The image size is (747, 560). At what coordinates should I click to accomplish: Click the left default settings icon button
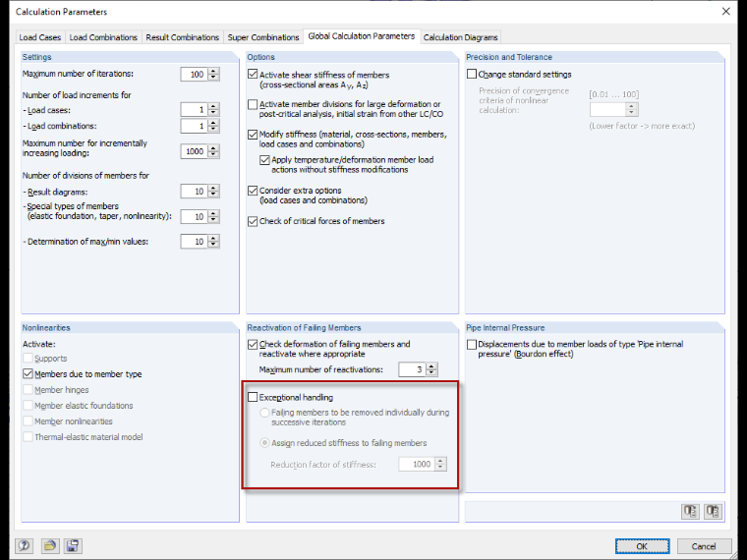click(690, 512)
